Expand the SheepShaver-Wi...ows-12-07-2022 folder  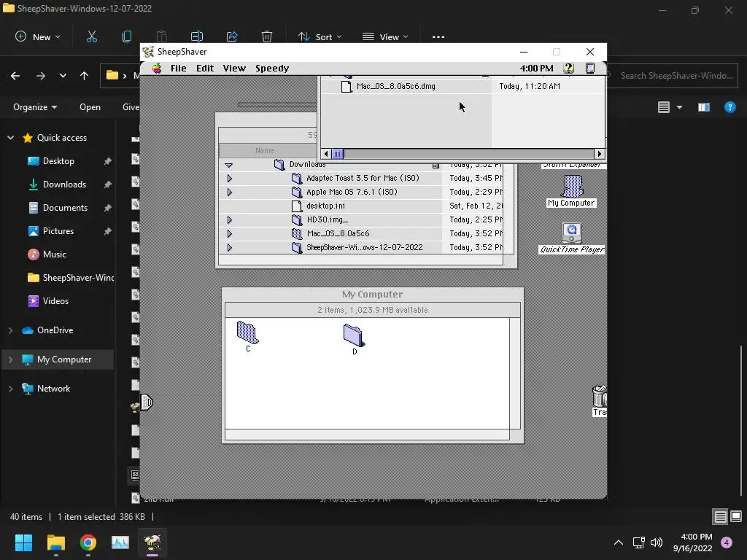tap(230, 248)
